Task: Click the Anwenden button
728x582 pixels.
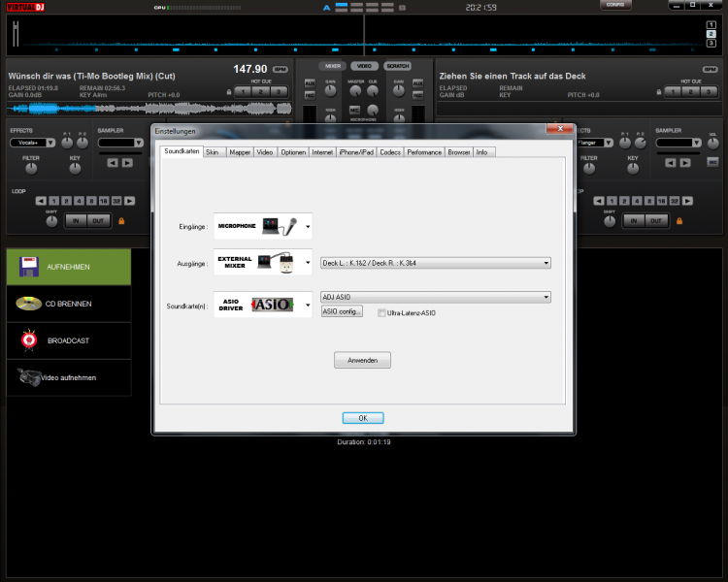Action: point(363,360)
